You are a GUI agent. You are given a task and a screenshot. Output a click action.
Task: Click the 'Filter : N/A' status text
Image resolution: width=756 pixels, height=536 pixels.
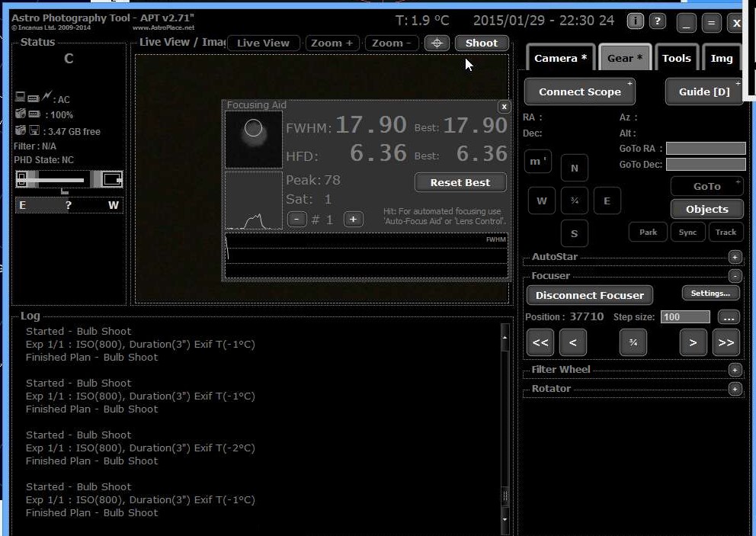pos(35,146)
